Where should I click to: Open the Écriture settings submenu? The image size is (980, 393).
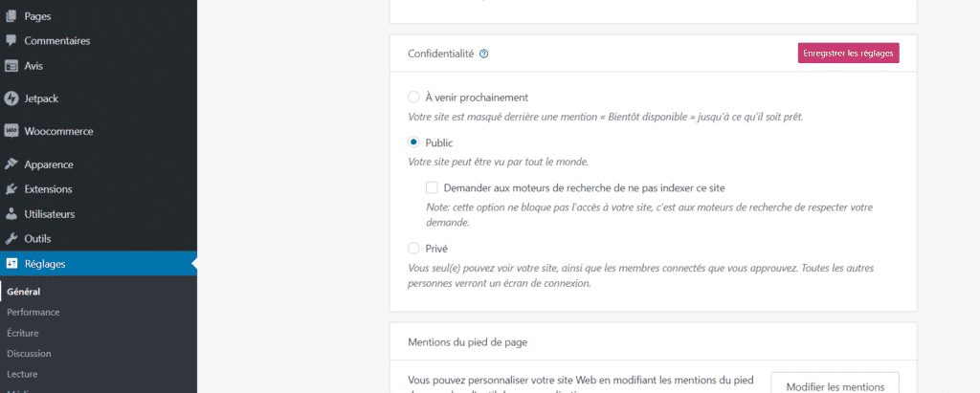23,333
